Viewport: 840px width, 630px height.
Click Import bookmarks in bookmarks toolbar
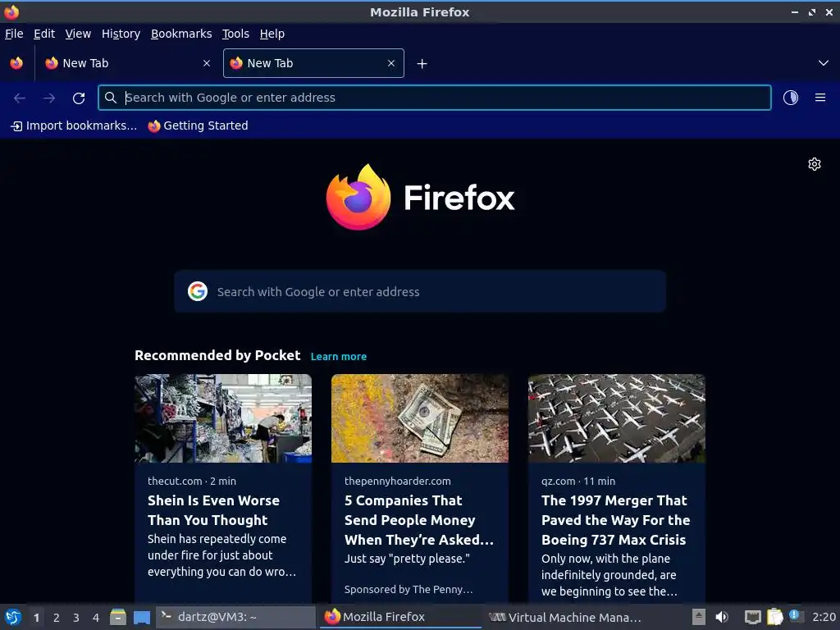(x=74, y=126)
